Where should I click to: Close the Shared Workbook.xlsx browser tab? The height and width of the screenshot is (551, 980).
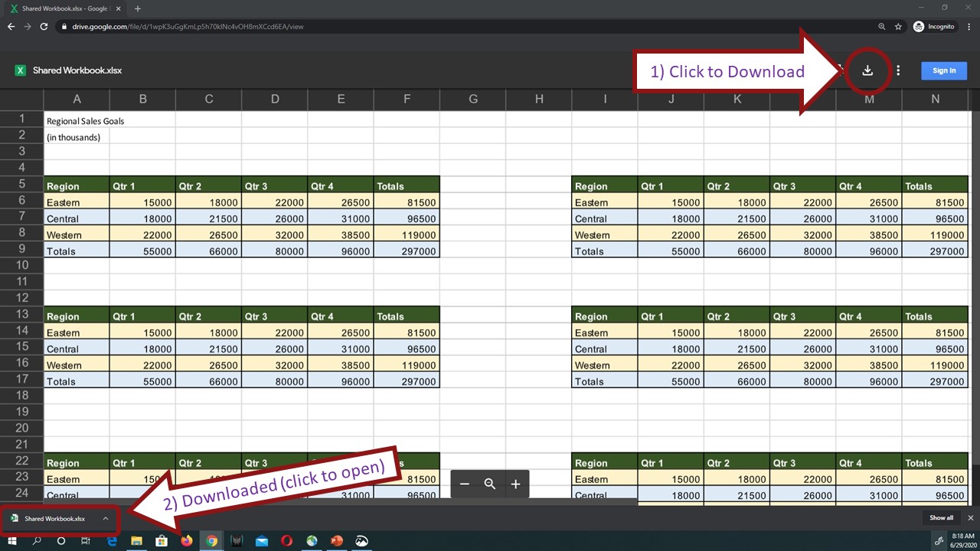tap(118, 8)
